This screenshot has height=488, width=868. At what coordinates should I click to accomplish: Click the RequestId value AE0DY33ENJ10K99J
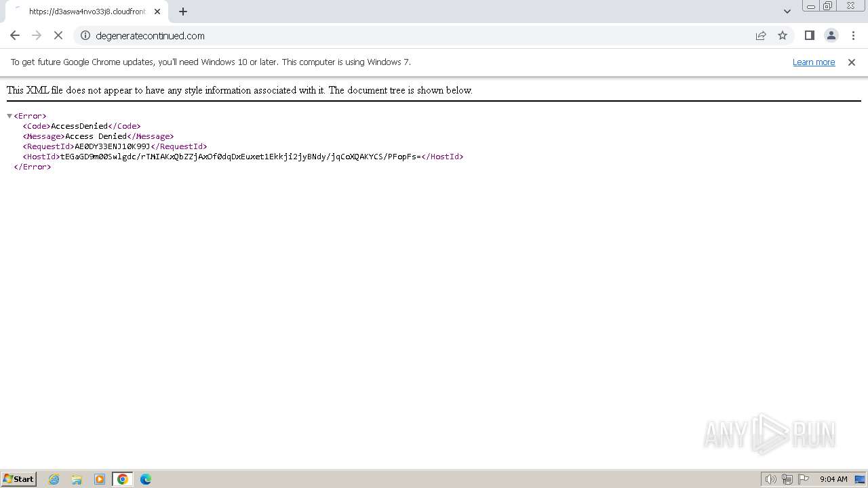pyautogui.click(x=113, y=146)
